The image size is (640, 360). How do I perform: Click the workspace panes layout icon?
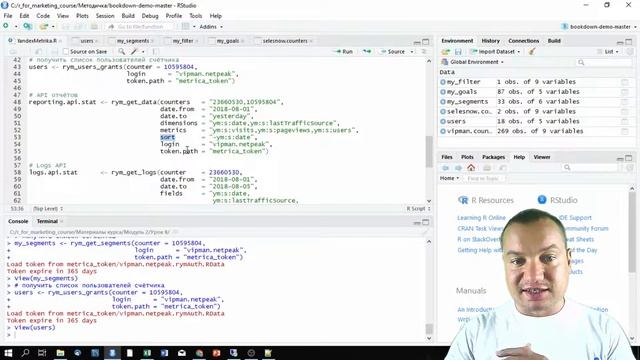[x=185, y=27]
